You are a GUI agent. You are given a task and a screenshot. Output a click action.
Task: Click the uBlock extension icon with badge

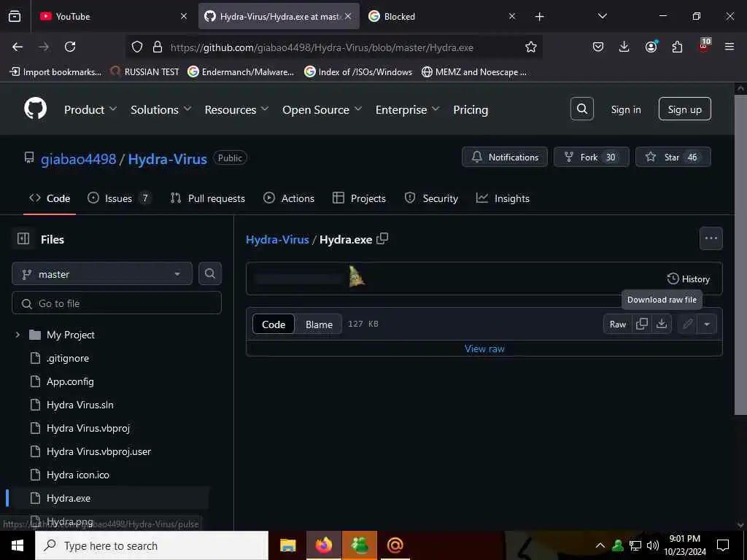click(704, 46)
